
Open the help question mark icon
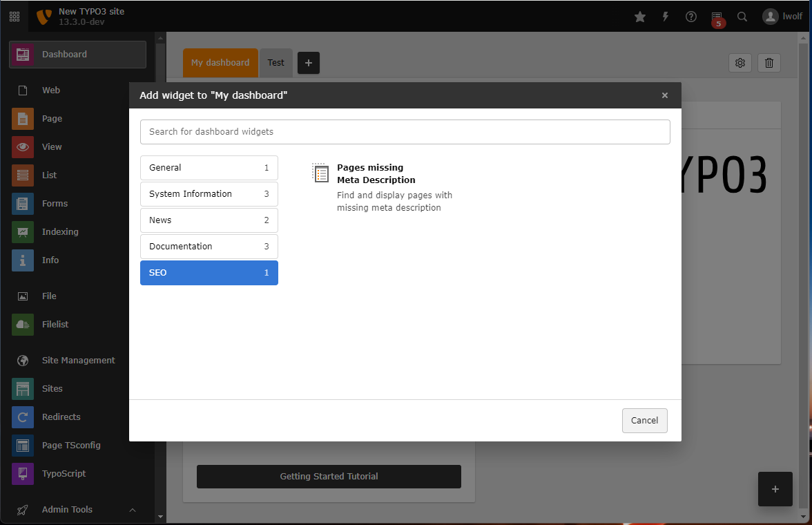pos(691,17)
